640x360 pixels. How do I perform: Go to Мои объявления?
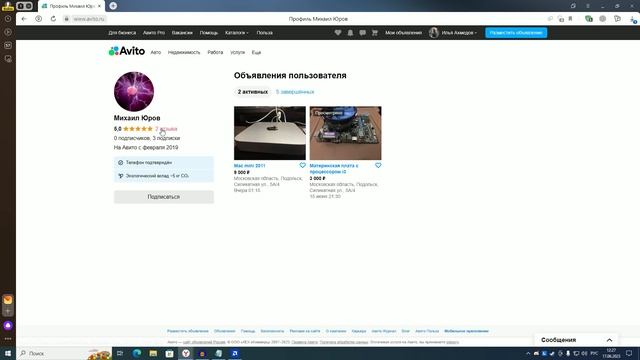pyautogui.click(x=403, y=33)
